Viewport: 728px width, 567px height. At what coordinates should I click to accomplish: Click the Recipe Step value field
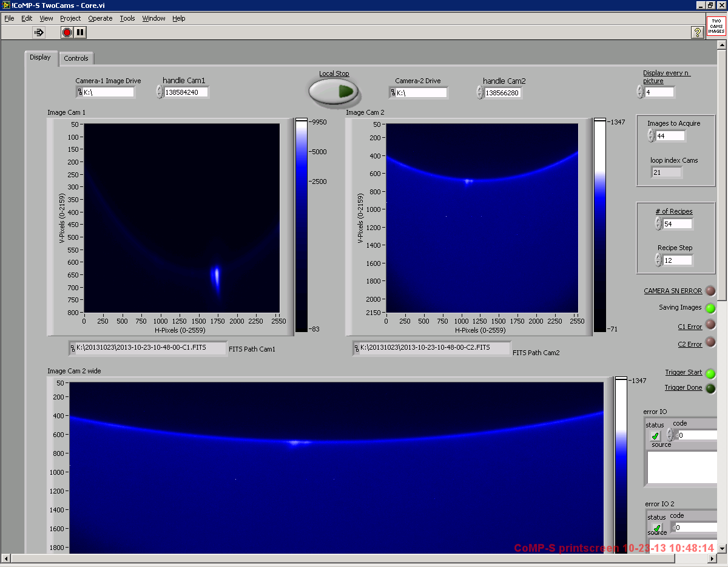tap(677, 260)
